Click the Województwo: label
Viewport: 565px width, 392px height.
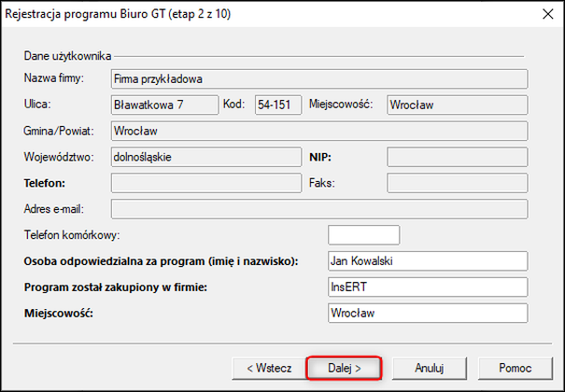(x=59, y=157)
